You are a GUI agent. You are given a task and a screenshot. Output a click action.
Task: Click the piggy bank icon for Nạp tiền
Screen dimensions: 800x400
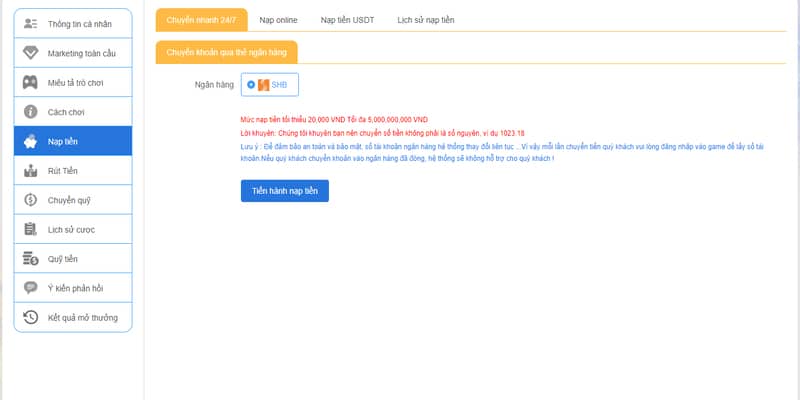point(31,141)
